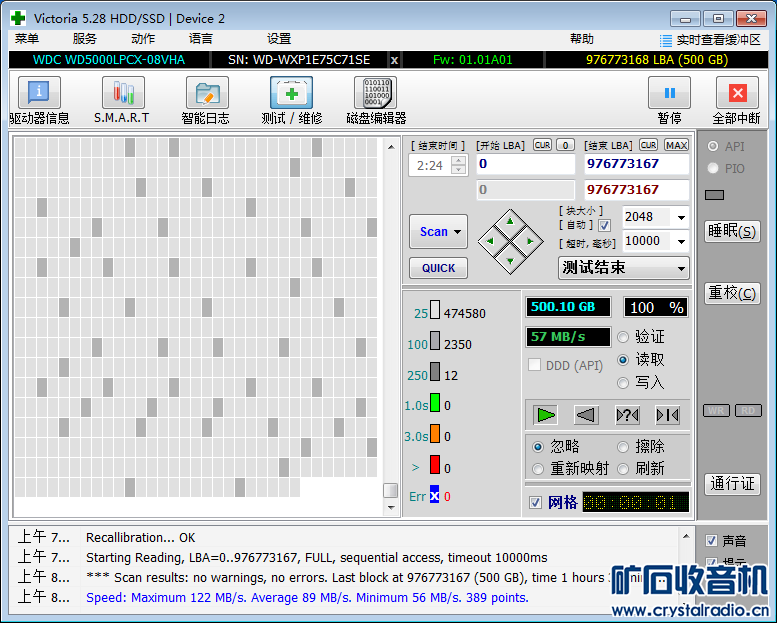Increase end time with spinner up arrow
777x623 pixels.
coord(459,160)
